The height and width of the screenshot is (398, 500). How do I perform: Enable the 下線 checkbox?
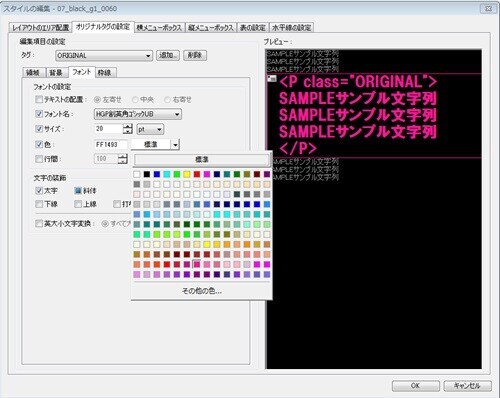pyautogui.click(x=39, y=204)
